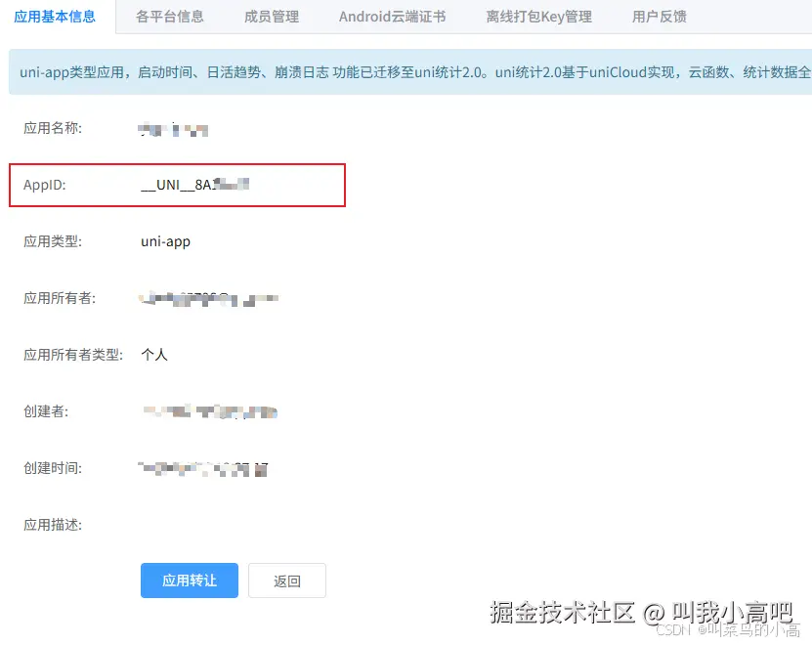
Task: Open the 离线打包Key管理 tab
Action: click(538, 16)
